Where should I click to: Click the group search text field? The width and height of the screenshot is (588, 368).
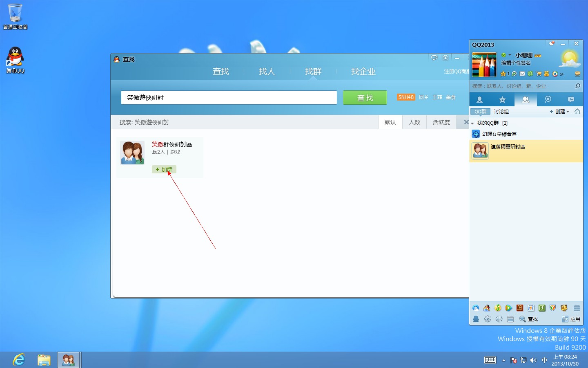click(x=229, y=98)
